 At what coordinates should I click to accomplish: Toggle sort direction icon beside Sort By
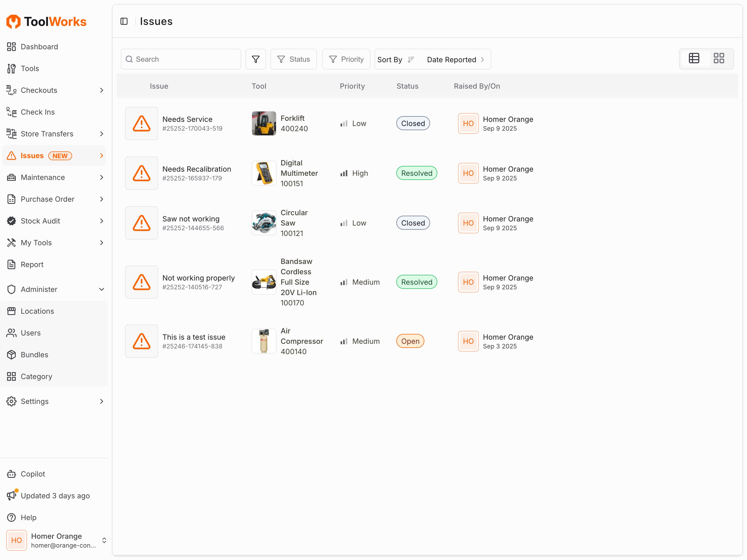pyautogui.click(x=411, y=59)
